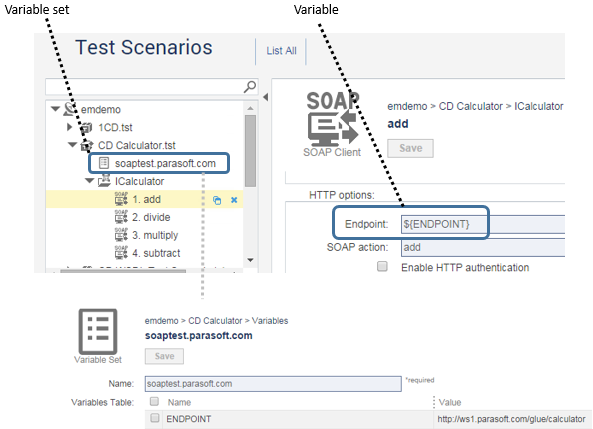Screen dimensions: 593x429
Task: Check the ENDPOINT variable row checkbox
Action: (154, 418)
